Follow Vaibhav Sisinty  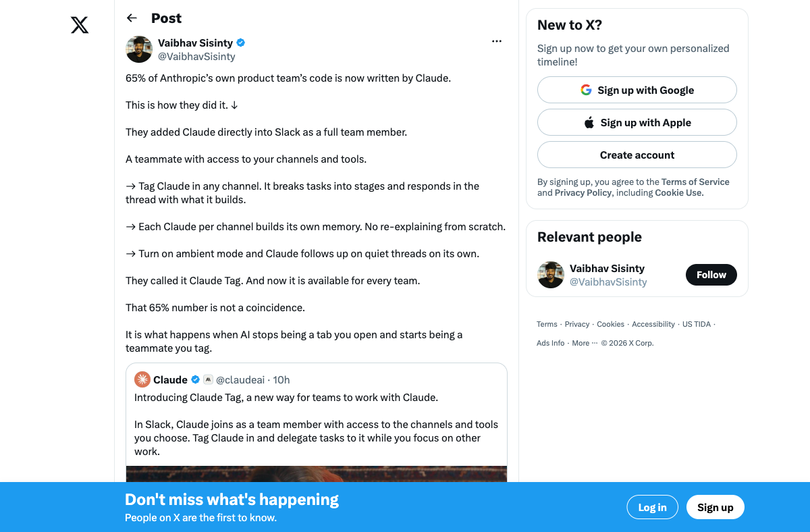pos(711,275)
